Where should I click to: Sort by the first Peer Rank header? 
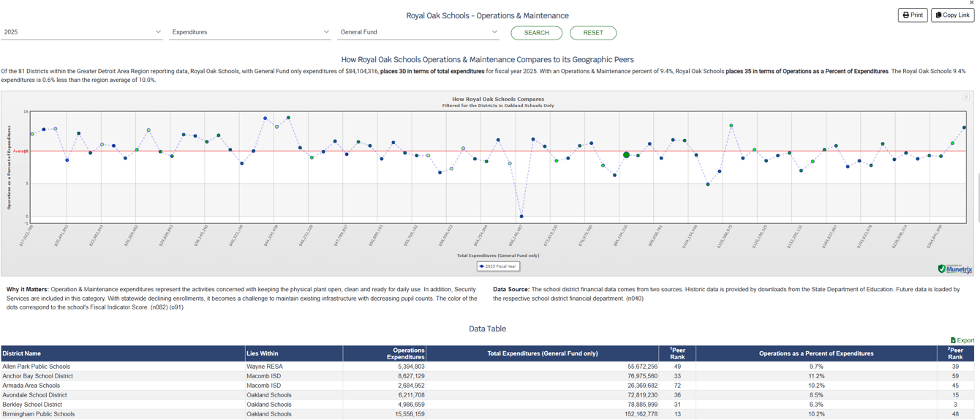(677, 353)
